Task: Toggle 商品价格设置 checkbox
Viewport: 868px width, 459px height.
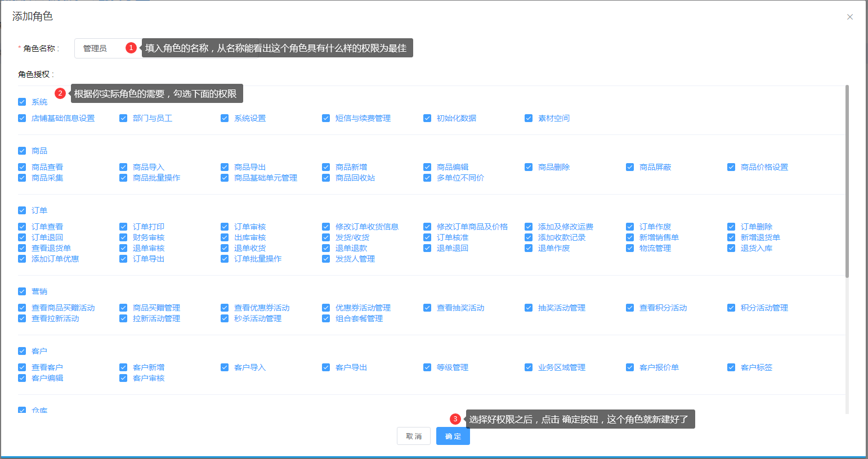Action: (731, 167)
